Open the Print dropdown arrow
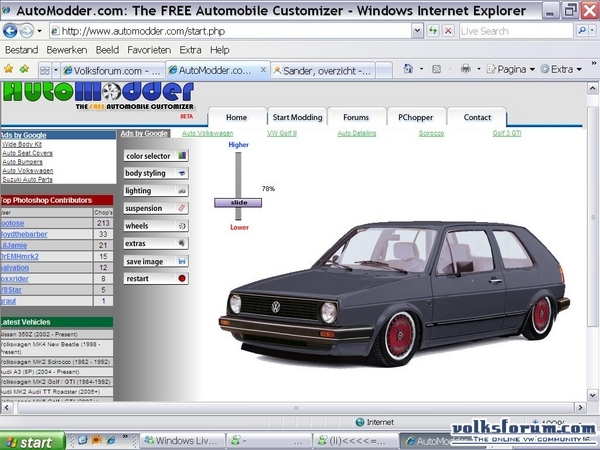 tap(478, 69)
